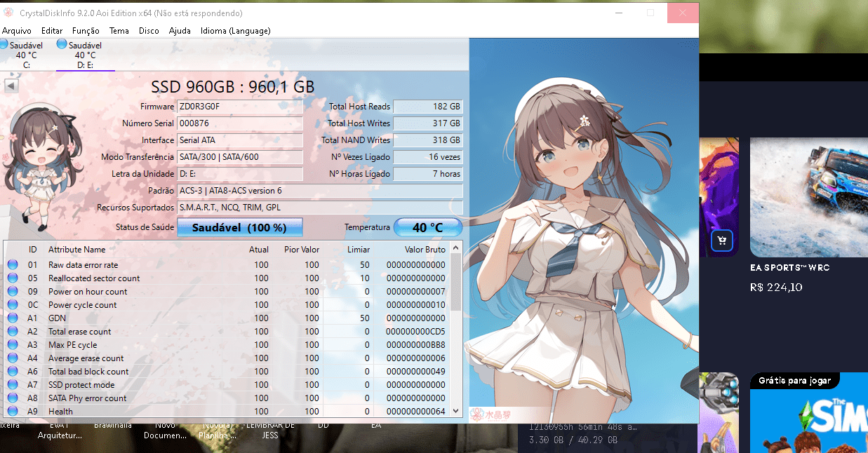Image resolution: width=868 pixels, height=453 pixels.
Task: Open the Ajuda menu
Action: [x=180, y=30]
